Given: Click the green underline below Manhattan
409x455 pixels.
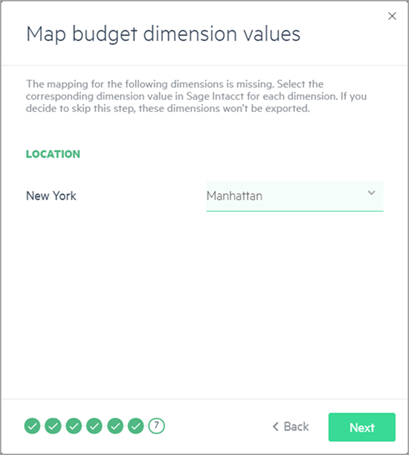Looking at the screenshot, I should 295,211.
